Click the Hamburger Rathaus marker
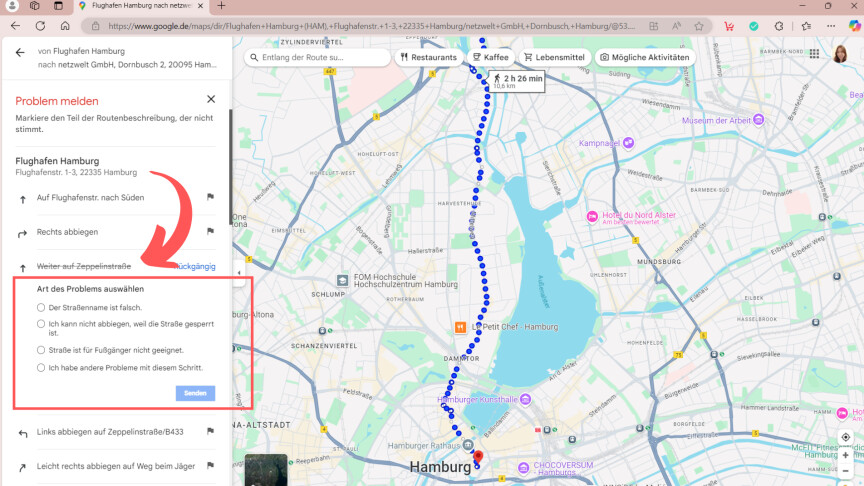Viewport: 864px width, 486px height. 468,445
